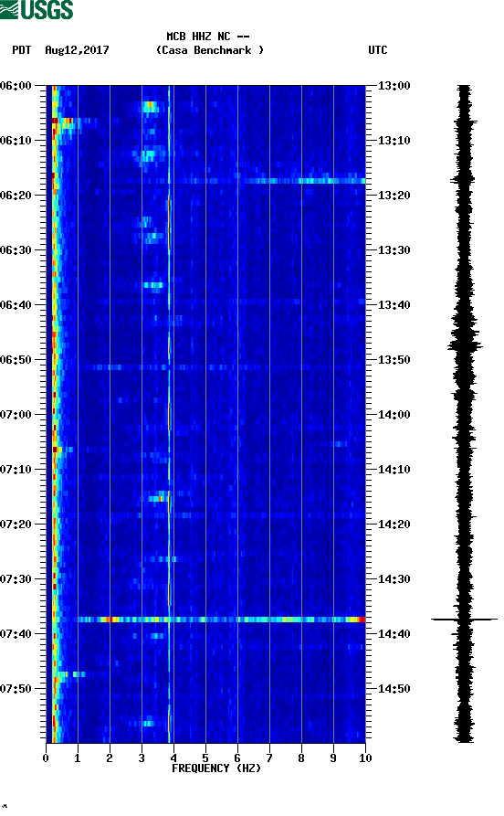Click the 06:40 PDT time label
504x816 pixels.
coord(16,305)
